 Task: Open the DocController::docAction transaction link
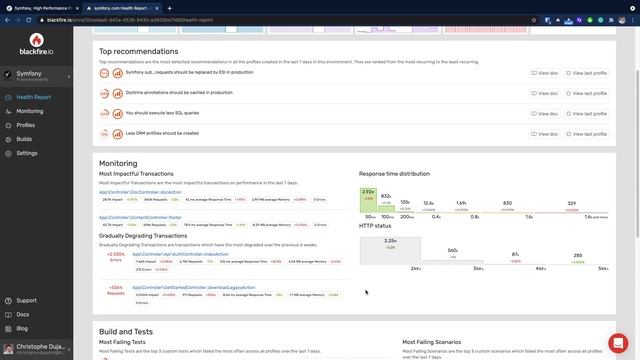[140, 192]
